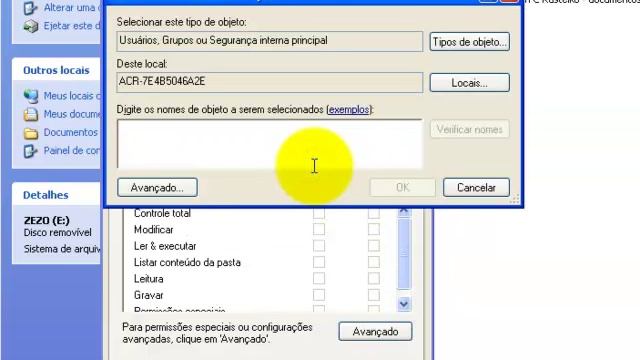
Task: Click the ZEZO (E:) drive name
Action: (x=47, y=220)
